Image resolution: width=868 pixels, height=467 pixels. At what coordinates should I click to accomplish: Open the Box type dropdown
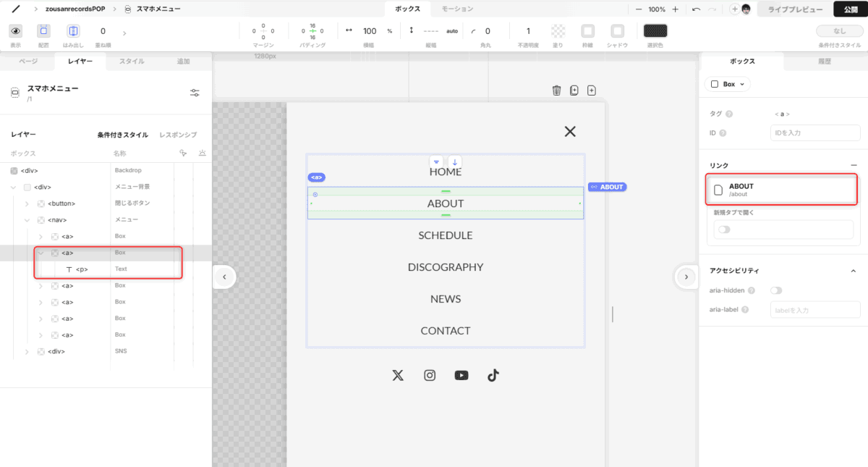(728, 84)
